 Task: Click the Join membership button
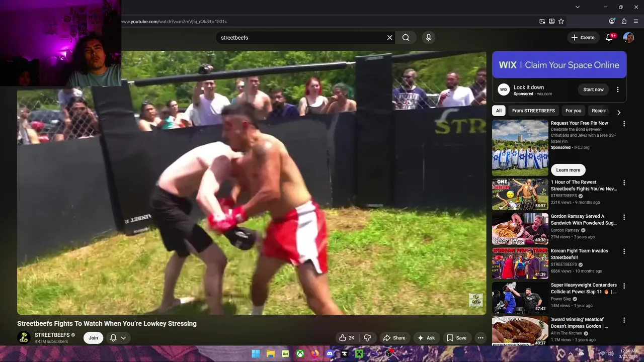point(94,338)
